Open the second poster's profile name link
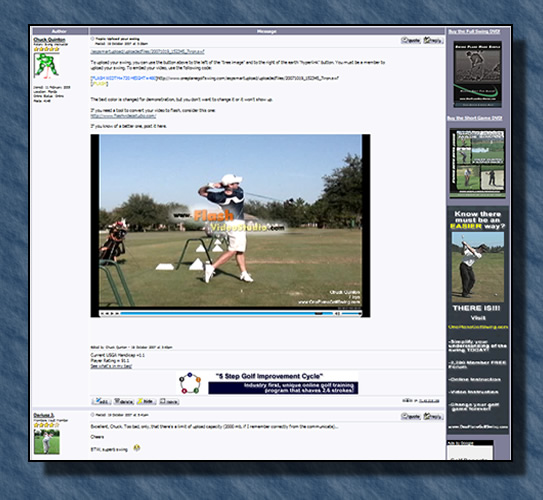Image resolution: width=543 pixels, height=500 pixels. click(x=44, y=415)
